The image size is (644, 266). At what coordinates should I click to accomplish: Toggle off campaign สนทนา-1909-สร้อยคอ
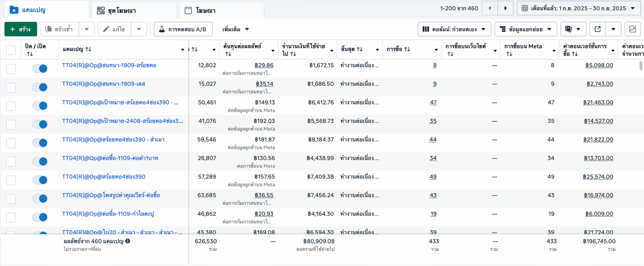pos(40,69)
